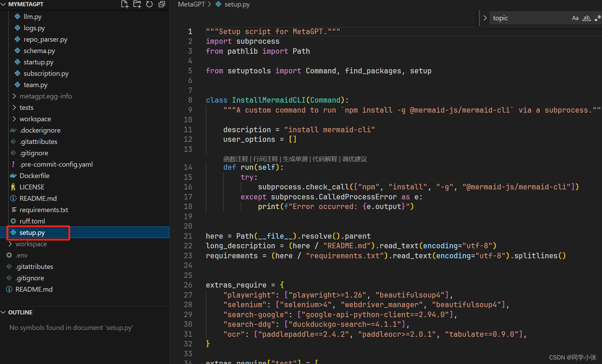Click the gear icon beside .env
The width and height of the screenshot is (602, 364).
pos(9,255)
